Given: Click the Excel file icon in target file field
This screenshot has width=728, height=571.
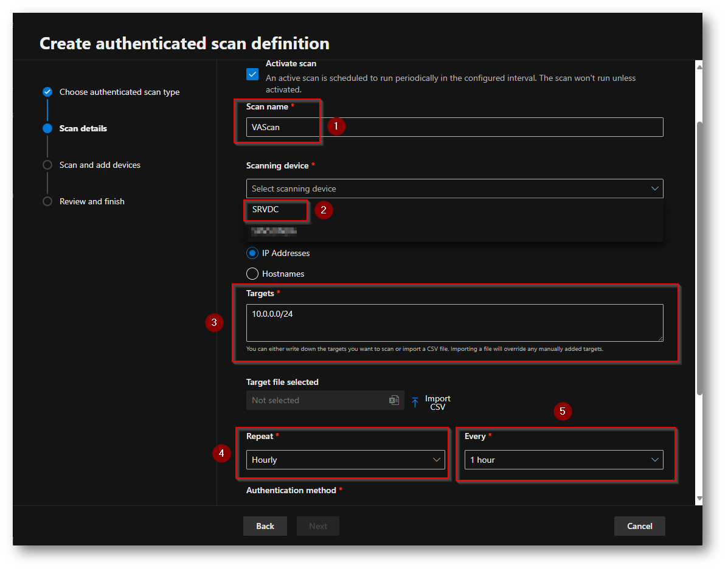Looking at the screenshot, I should [394, 400].
